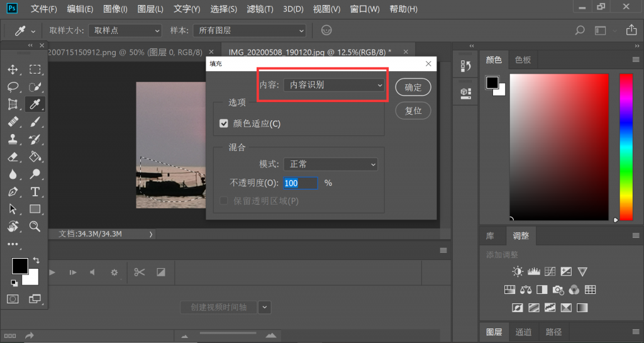The width and height of the screenshot is (644, 343).
Task: Click the search magnifier in options bar
Action: pos(579,30)
